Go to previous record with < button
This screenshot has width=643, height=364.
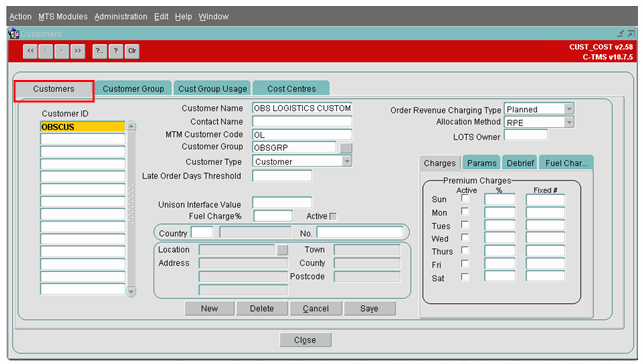pyautogui.click(x=46, y=51)
